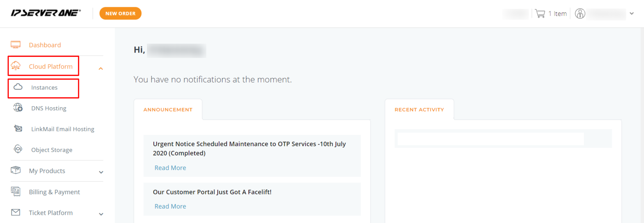
Task: Click the IP ServerOne logo
Action: (46, 13)
